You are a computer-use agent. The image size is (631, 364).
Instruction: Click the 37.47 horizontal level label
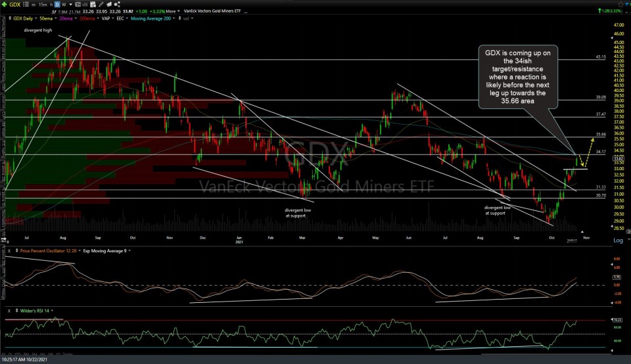[x=601, y=114]
